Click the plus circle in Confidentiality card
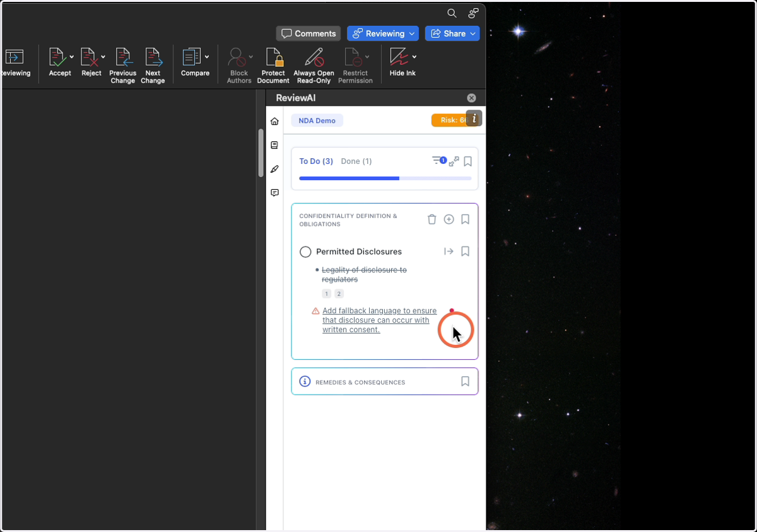Viewport: 757px width, 532px height. (x=449, y=219)
